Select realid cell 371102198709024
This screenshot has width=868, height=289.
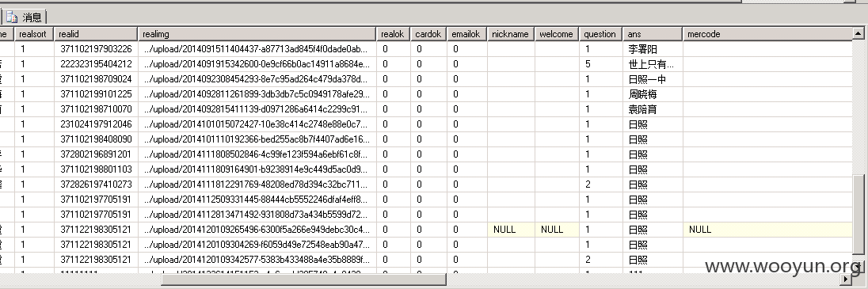point(96,79)
